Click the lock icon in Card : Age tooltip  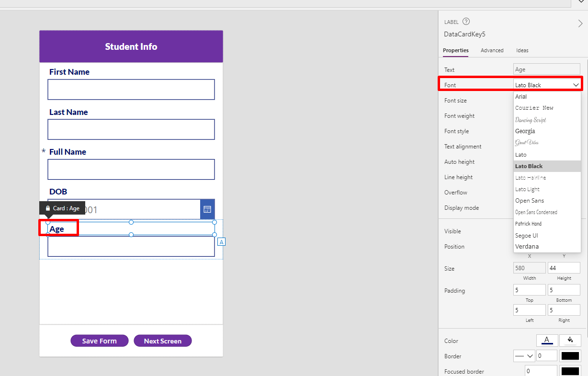[x=48, y=208]
